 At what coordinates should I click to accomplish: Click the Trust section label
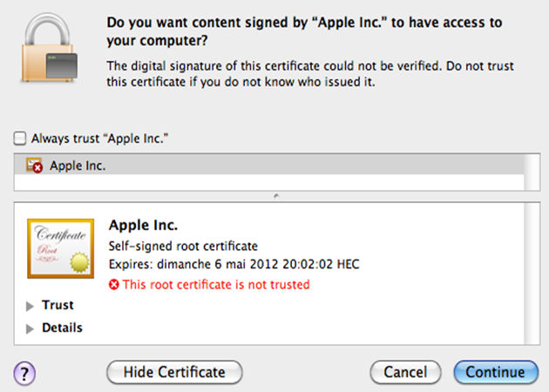(58, 306)
